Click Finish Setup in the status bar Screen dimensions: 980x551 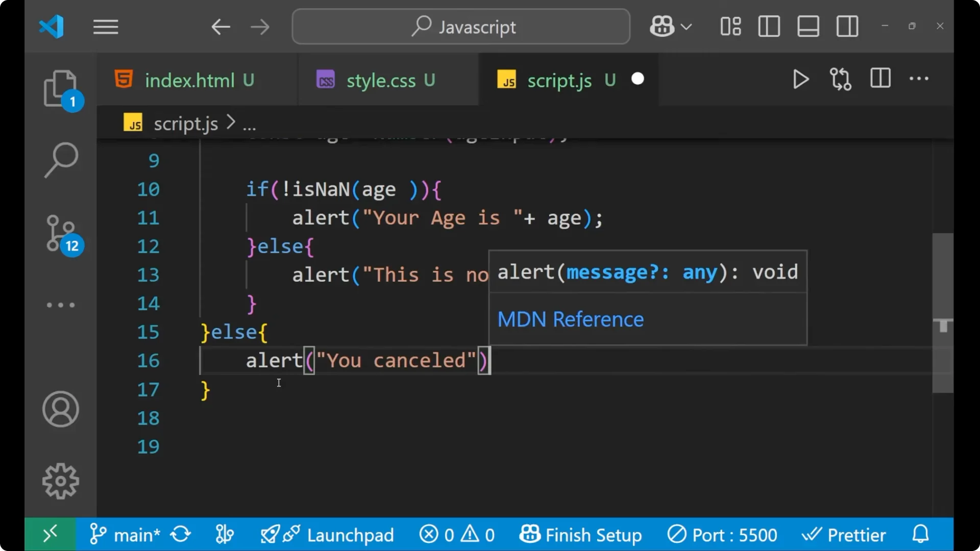point(582,535)
